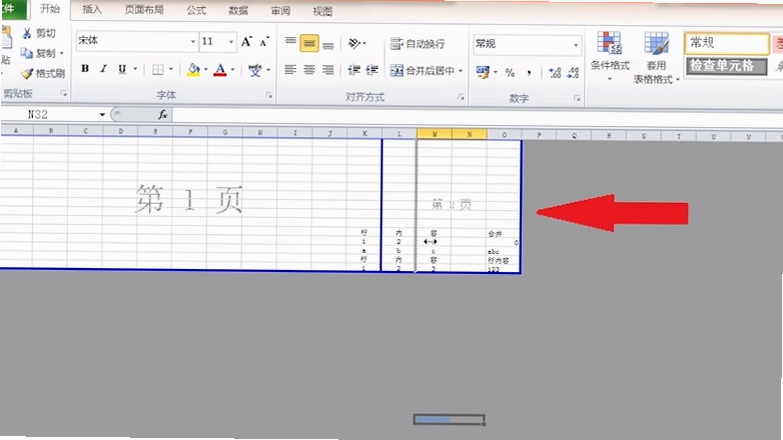
Task: Open the alignment group dialog launcher
Action: point(461,97)
